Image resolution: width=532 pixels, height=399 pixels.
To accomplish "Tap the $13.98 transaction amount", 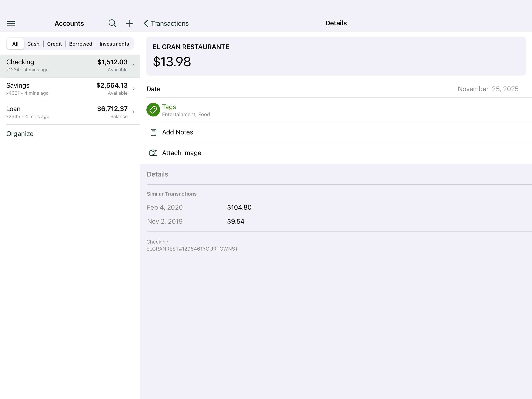I will click(172, 62).
